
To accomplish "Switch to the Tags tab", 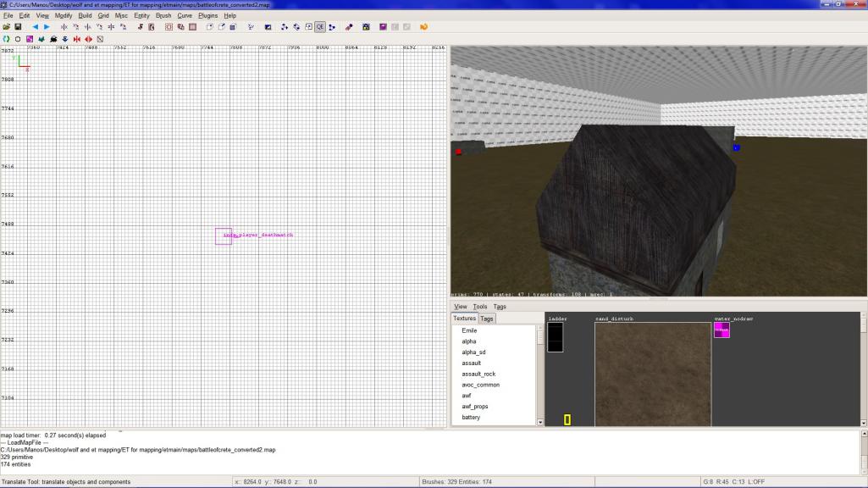I will click(x=487, y=319).
